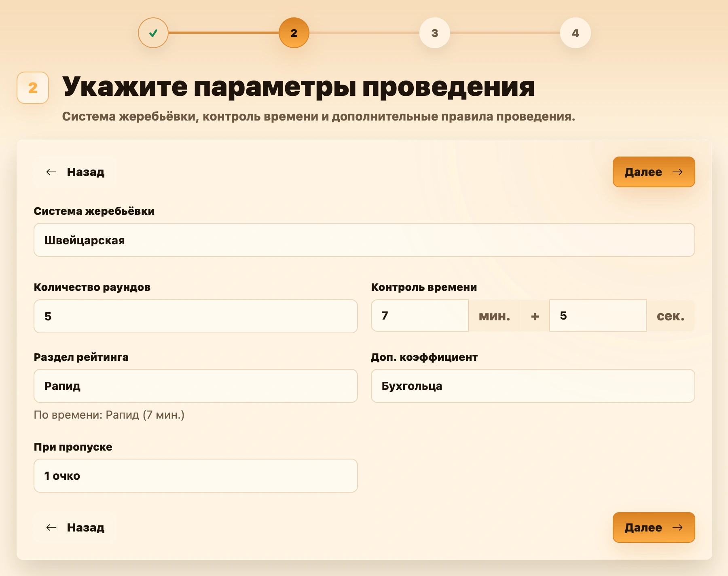
Task: Click heading 'Укажите параметры проведения'
Action: pyautogui.click(x=298, y=87)
